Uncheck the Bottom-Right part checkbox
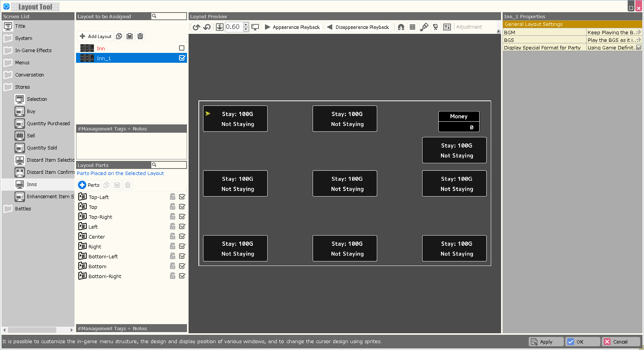This screenshot has height=350, width=644. pyautogui.click(x=182, y=276)
